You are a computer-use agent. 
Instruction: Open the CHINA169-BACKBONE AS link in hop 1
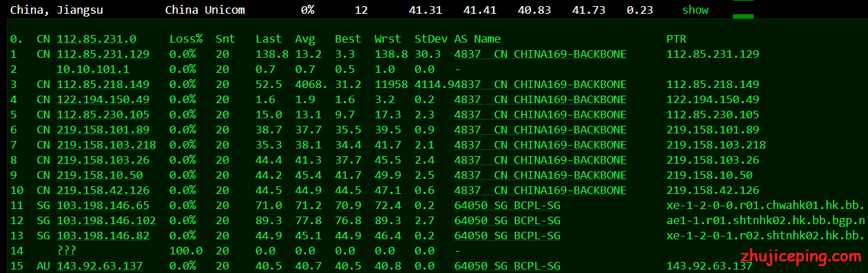[x=540, y=54]
